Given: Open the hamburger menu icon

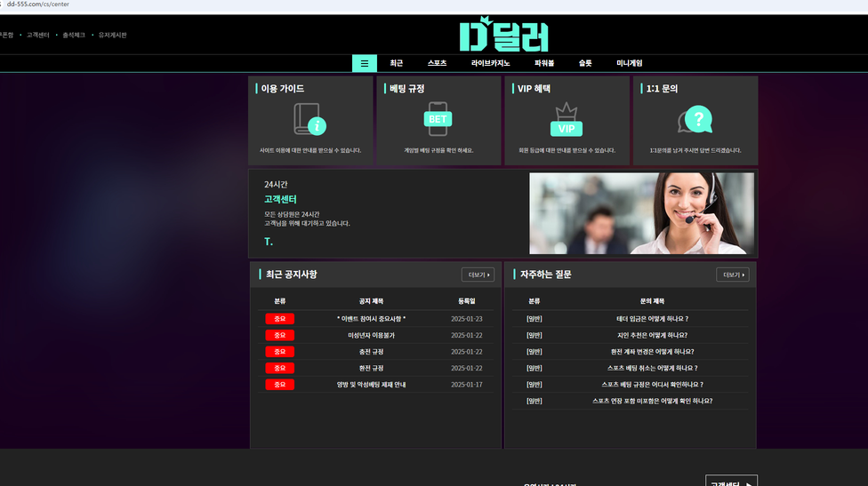Looking at the screenshot, I should tap(365, 63).
